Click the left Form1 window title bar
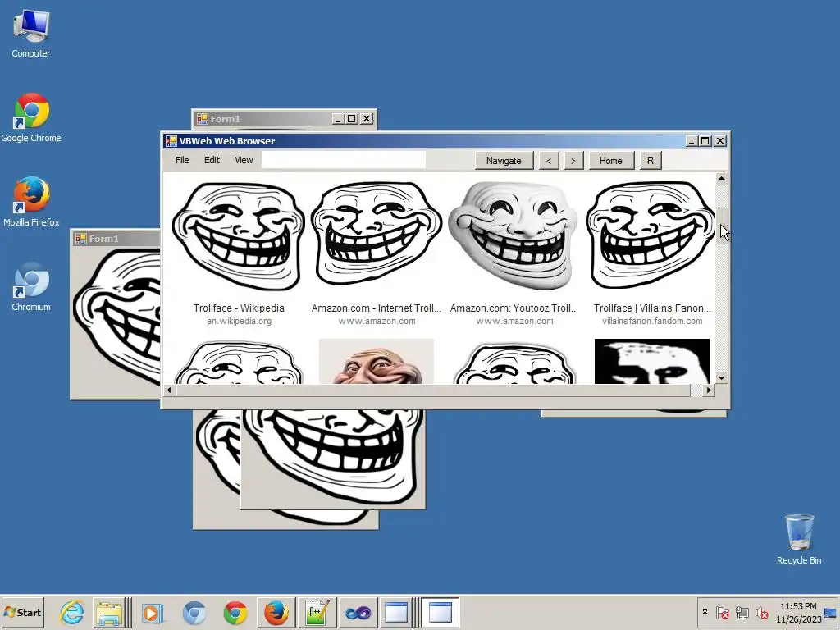This screenshot has width=840, height=630. (x=116, y=239)
